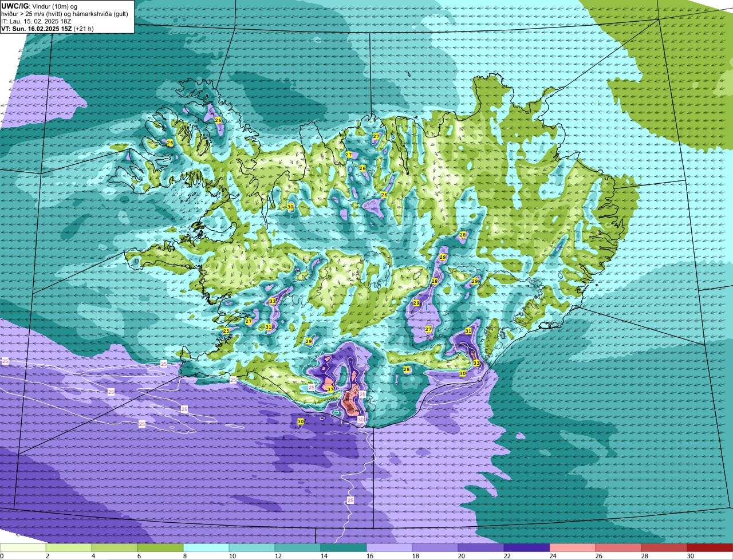Select the dark indigo 22–24 m/s legend swatch
Screen dimensions: 733x560
[527, 547]
